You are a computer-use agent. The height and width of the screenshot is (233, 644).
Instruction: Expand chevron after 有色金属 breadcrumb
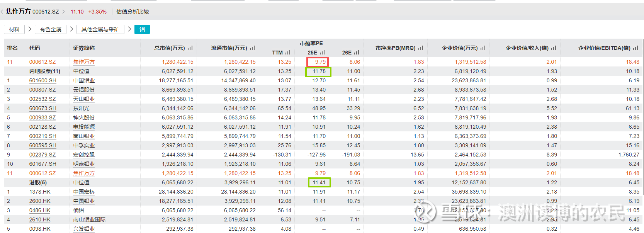point(71,29)
